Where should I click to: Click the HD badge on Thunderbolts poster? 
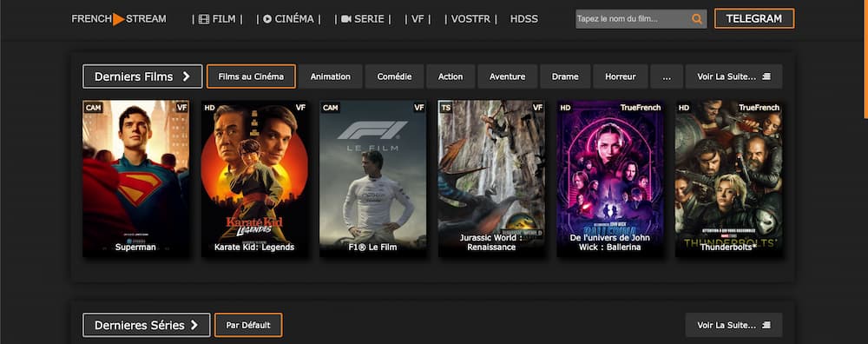pyautogui.click(x=684, y=108)
